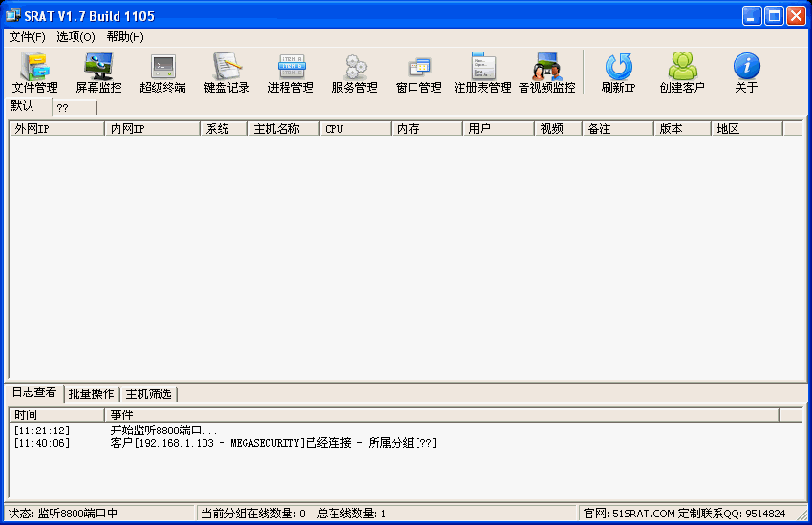Open the 文件管理 file manager tool
This screenshot has height=525, width=812.
pyautogui.click(x=34, y=73)
